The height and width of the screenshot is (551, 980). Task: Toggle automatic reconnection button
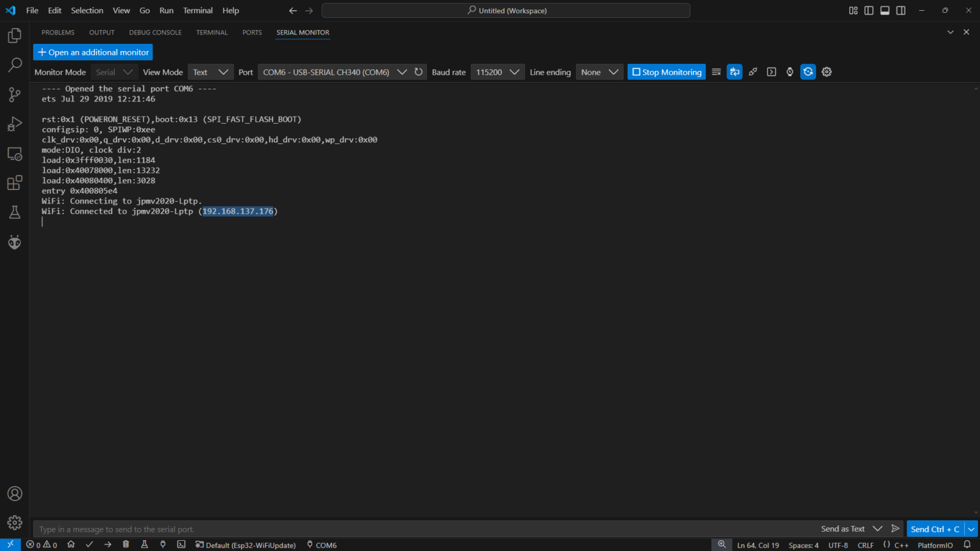tap(808, 72)
